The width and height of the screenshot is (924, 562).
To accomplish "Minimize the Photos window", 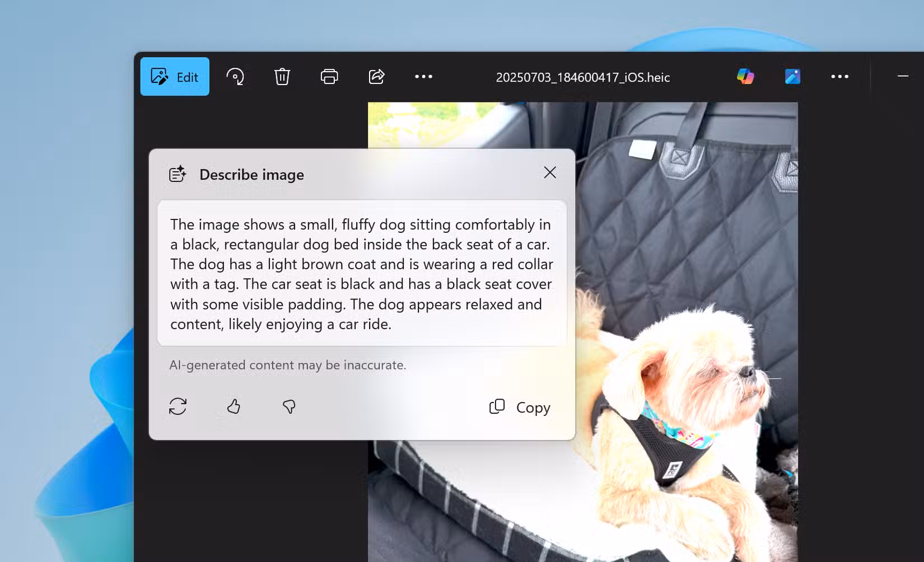I will (x=903, y=76).
